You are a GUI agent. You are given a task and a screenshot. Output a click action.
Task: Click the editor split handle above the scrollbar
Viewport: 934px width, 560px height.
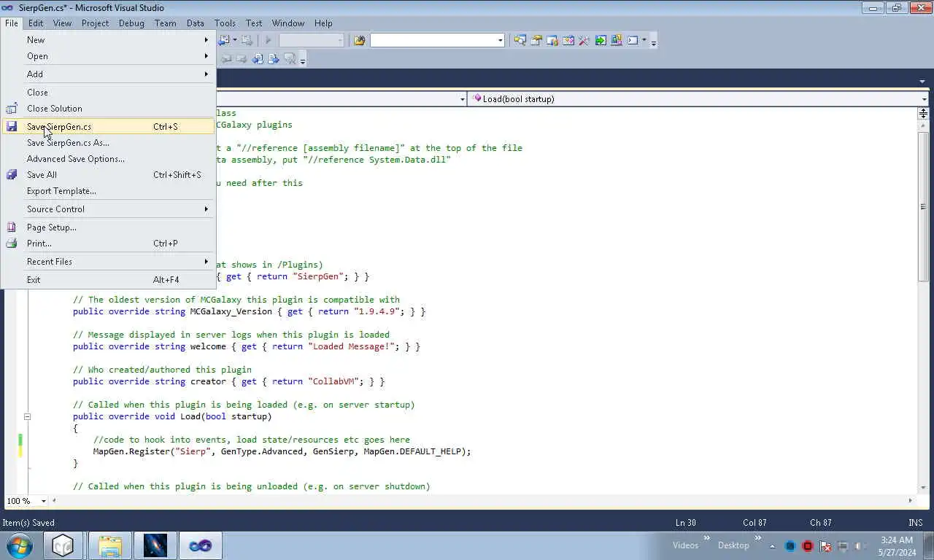[923, 114]
